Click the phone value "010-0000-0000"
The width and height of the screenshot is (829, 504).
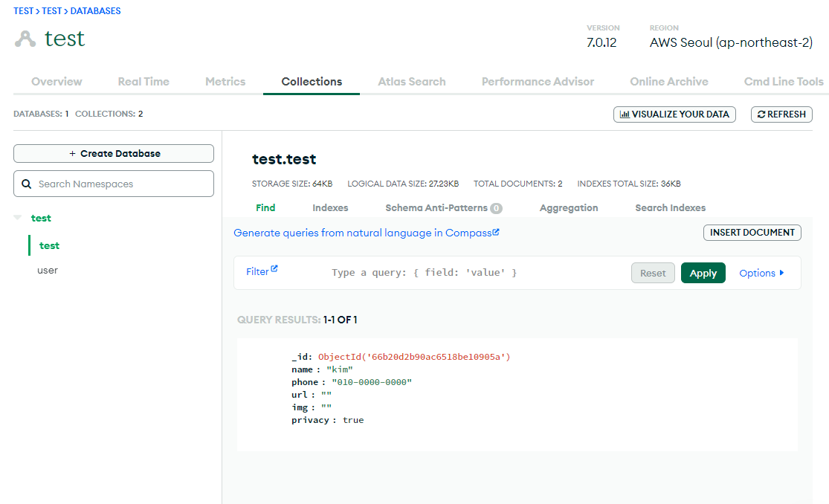[x=372, y=382]
